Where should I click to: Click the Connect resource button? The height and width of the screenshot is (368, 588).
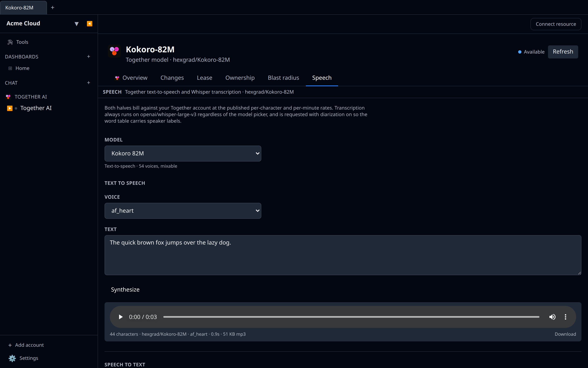pyautogui.click(x=556, y=24)
